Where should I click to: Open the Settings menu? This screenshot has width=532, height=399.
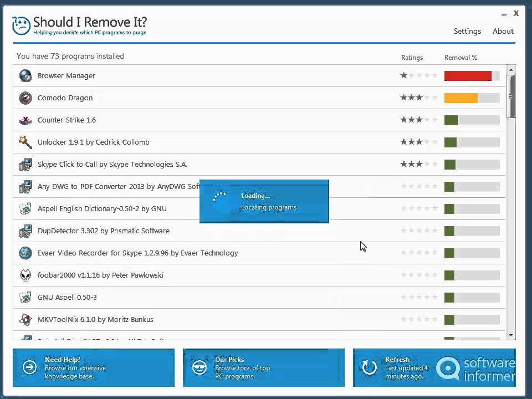tap(467, 31)
